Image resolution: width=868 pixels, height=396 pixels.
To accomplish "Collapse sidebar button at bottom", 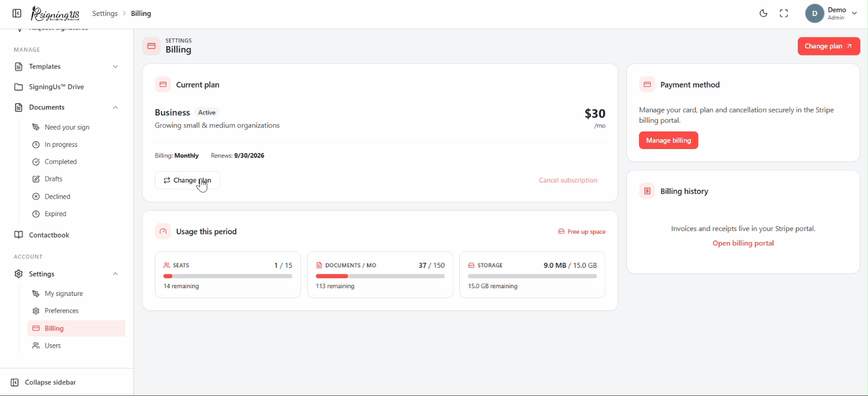I will pos(43,382).
